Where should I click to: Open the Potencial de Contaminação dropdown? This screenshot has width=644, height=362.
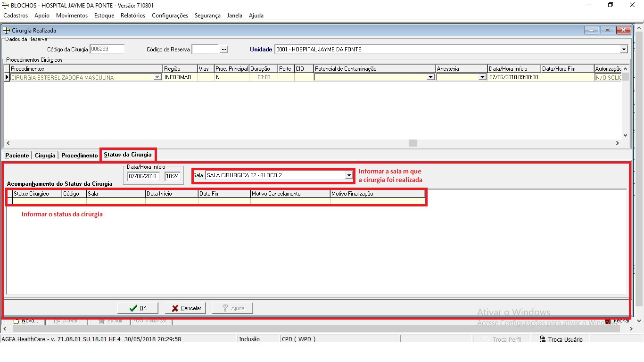click(430, 77)
